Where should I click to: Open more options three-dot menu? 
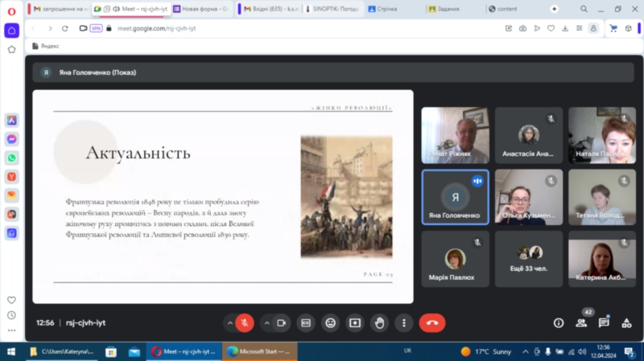(403, 322)
